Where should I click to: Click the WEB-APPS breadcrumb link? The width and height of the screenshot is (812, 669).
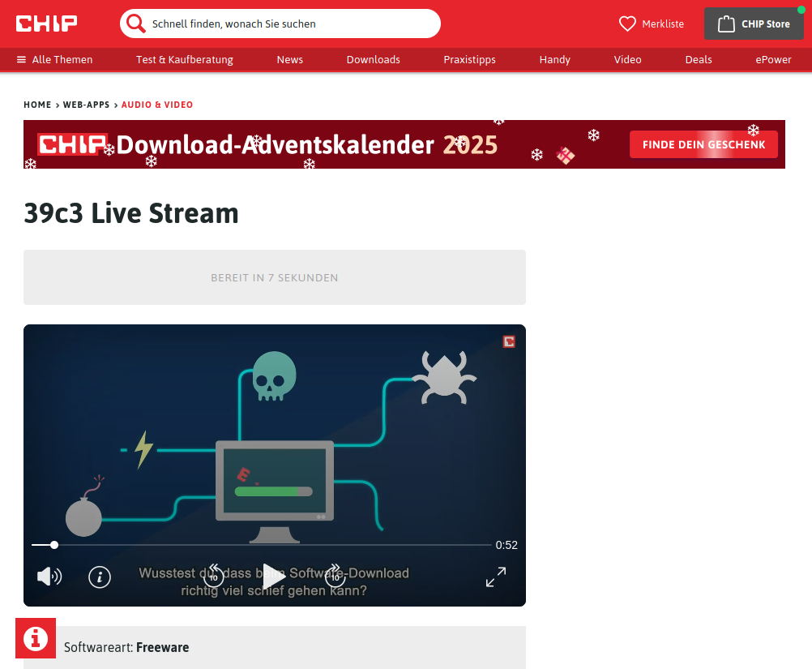coord(86,105)
